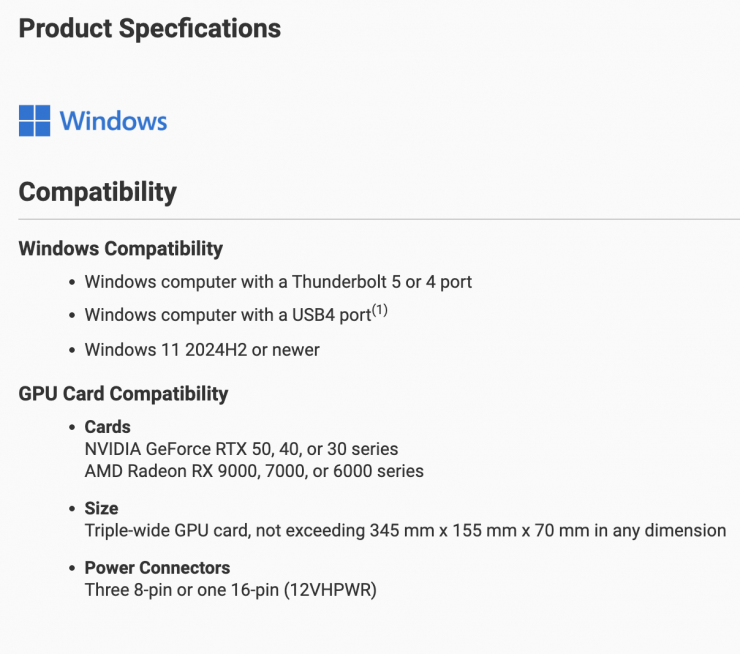Click the Windows 11 2024H2 or newer line
This screenshot has width=740, height=654.
point(202,350)
